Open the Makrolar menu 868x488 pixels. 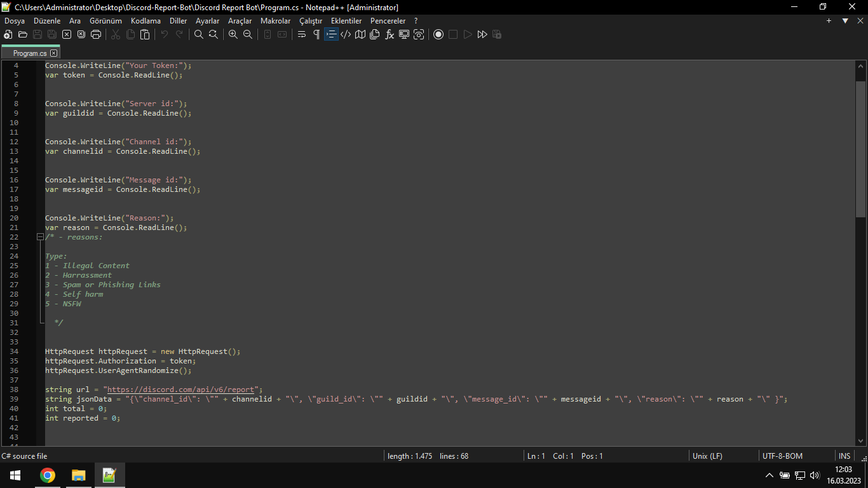coord(276,21)
